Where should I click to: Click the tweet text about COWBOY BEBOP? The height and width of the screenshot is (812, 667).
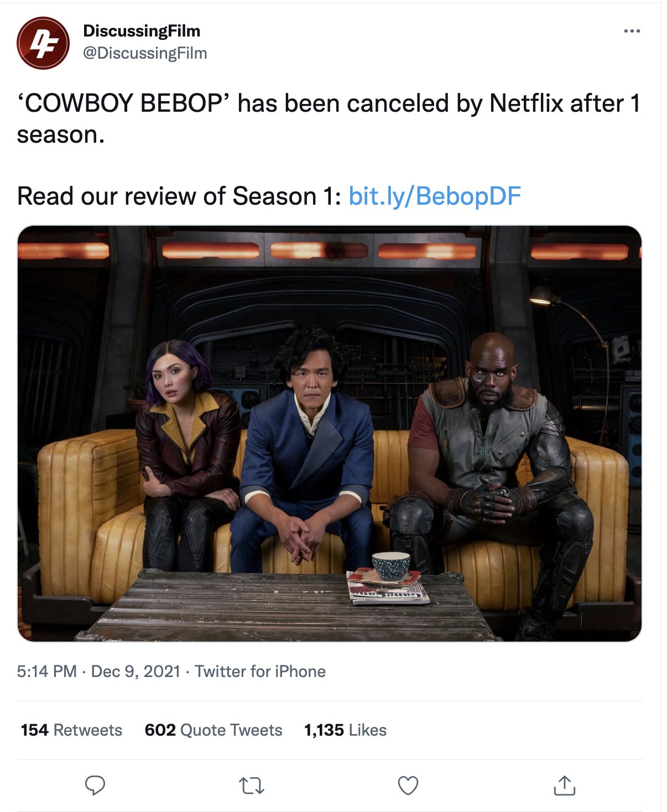(329, 118)
